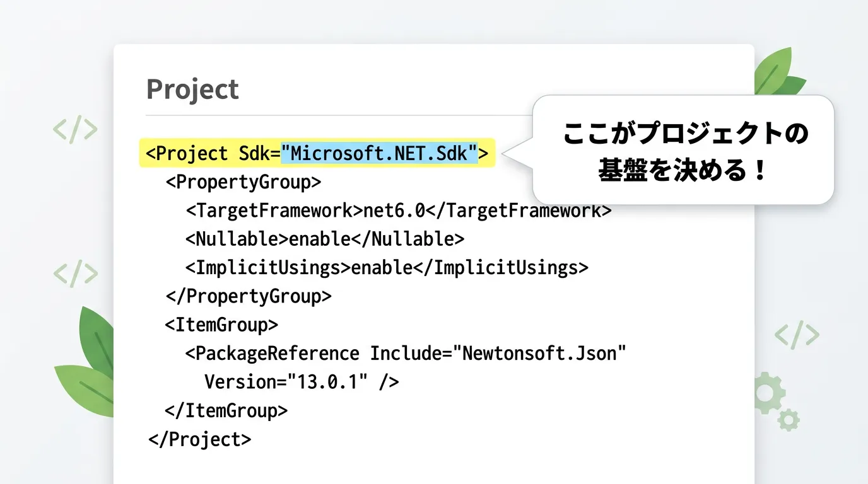
Task: Click the code bracket icon left of the Project Sdk line
Action: [75, 129]
